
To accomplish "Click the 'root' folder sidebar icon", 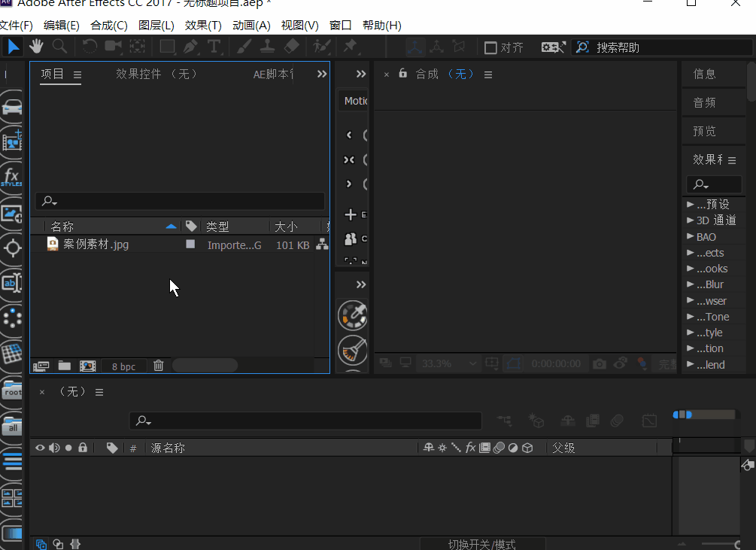I will pyautogui.click(x=12, y=390).
